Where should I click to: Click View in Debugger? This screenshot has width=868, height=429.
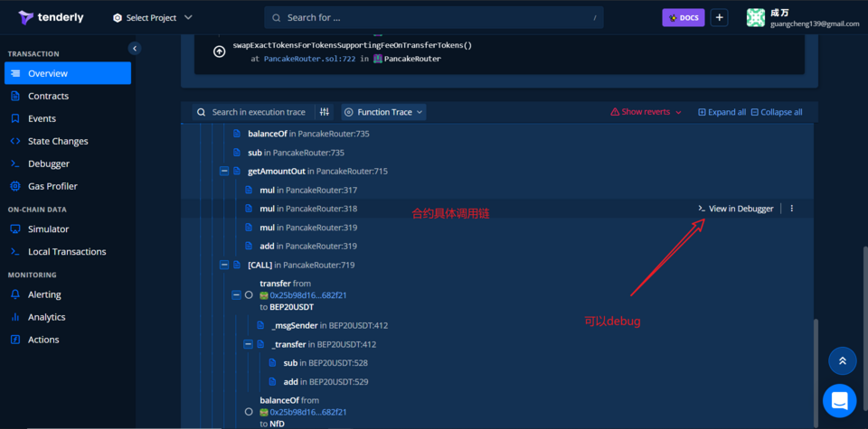click(736, 209)
